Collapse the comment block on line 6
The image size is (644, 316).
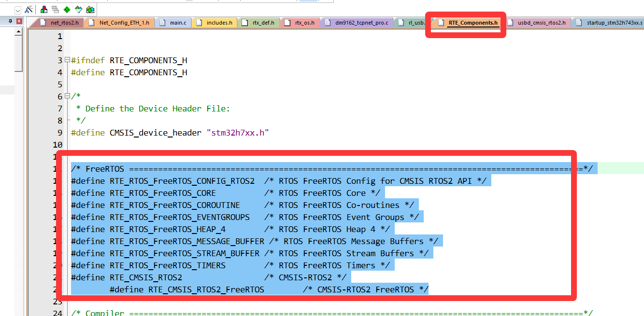point(67,96)
